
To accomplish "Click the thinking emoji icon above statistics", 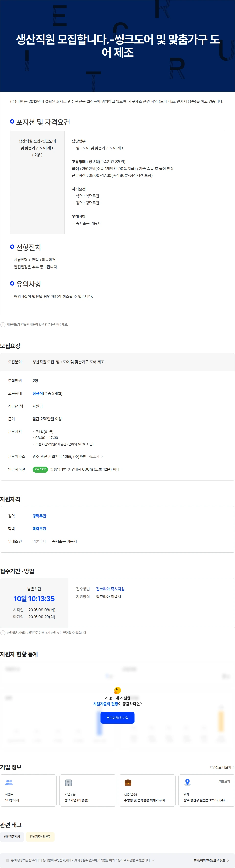I will coord(117,690).
